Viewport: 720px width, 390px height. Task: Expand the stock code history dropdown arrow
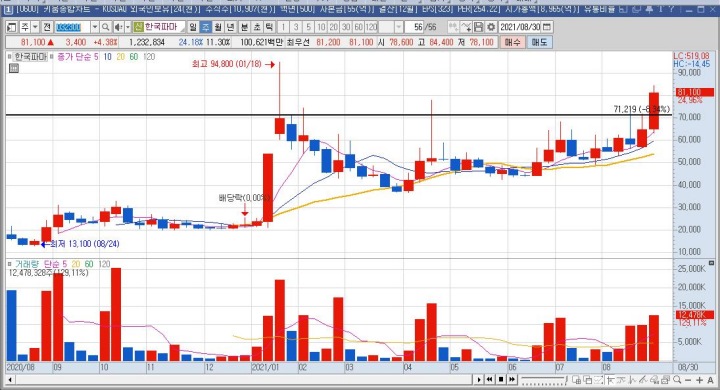(x=95, y=27)
